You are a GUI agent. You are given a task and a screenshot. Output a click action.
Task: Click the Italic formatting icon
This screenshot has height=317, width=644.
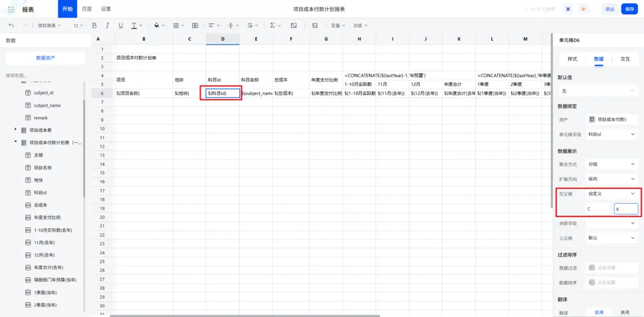pyautogui.click(x=107, y=25)
